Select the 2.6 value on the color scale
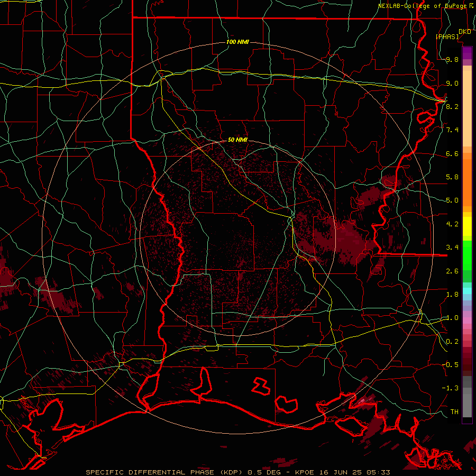The height and width of the screenshot is (476, 476). pyautogui.click(x=452, y=271)
